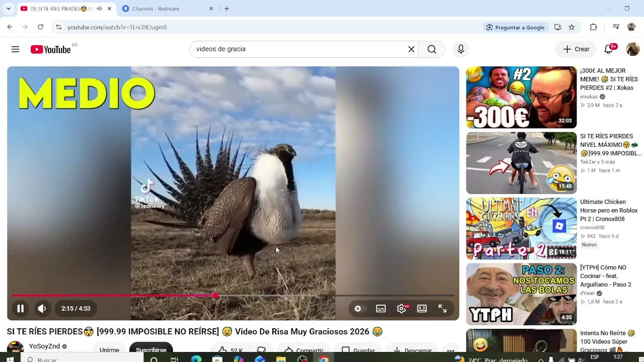This screenshot has width=644, height=362.
Task: Click the Preguntar a Google button
Action: 515,27
